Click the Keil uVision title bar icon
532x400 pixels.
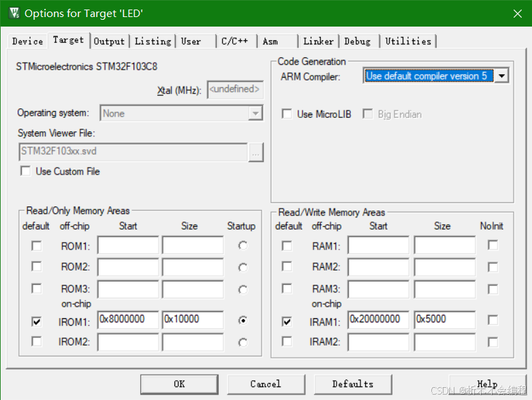[x=14, y=13]
